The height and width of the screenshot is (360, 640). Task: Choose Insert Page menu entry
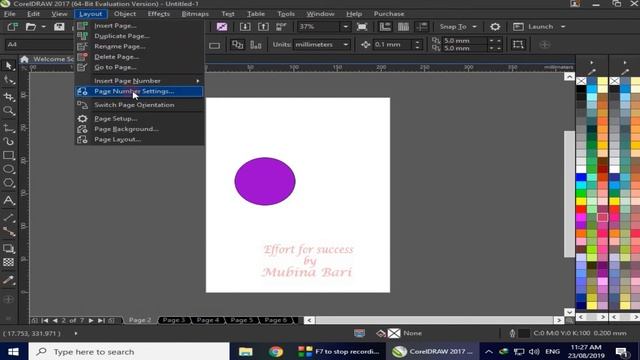tap(139, 25)
